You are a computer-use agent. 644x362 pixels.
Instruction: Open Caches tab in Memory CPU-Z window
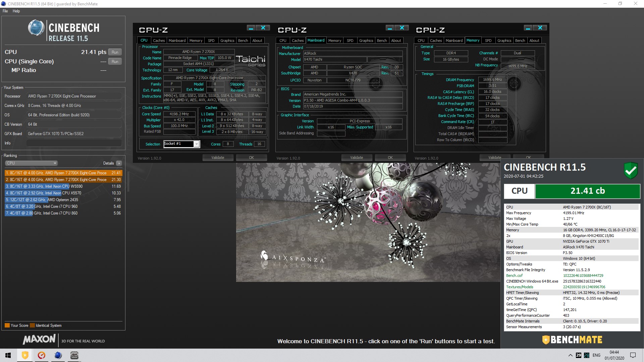[436, 41]
